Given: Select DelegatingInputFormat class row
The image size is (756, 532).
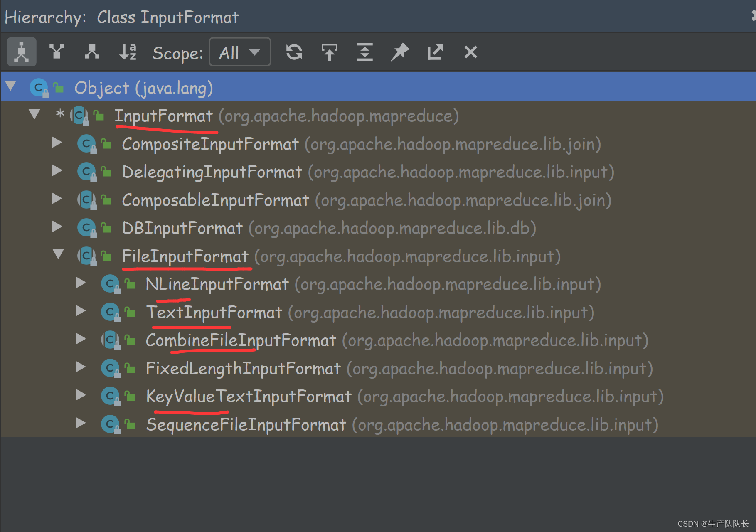Looking at the screenshot, I should [378, 172].
